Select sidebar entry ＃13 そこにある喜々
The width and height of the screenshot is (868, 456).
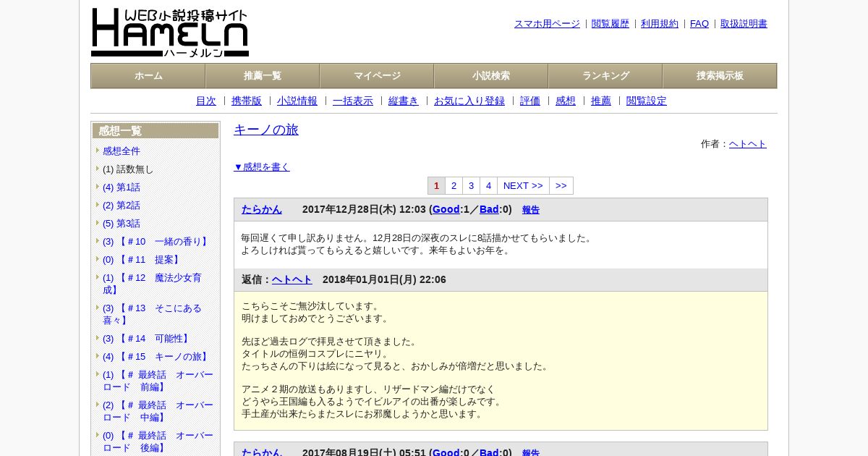coord(153,313)
